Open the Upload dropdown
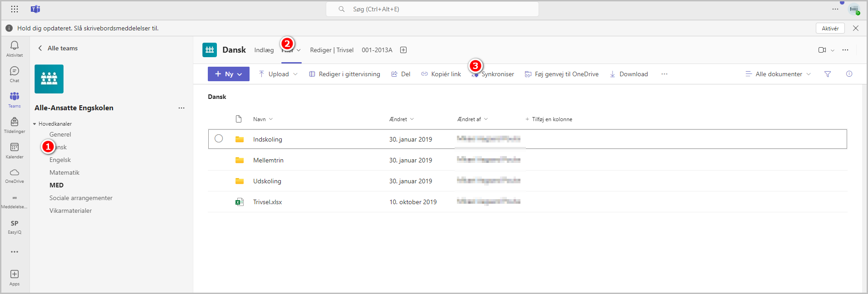868x294 pixels. (x=278, y=74)
